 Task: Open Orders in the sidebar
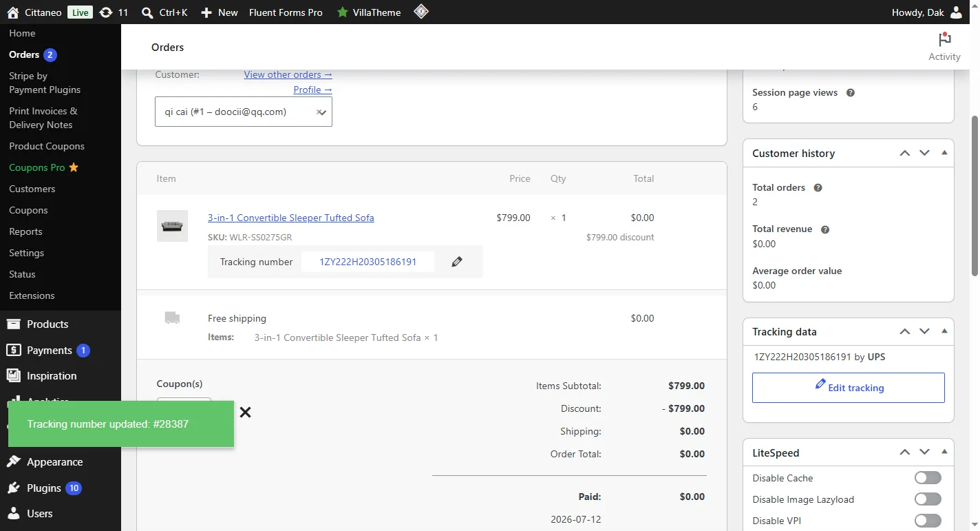click(x=24, y=54)
